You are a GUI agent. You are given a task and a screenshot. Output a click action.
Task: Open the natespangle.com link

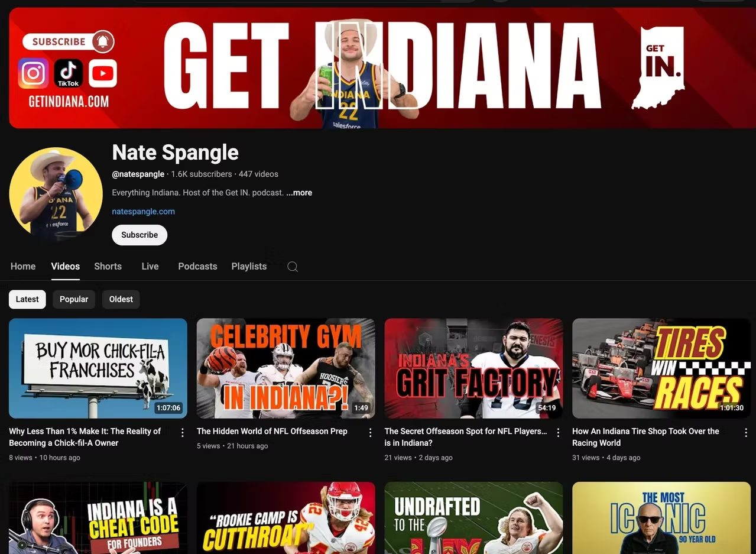[x=144, y=212]
